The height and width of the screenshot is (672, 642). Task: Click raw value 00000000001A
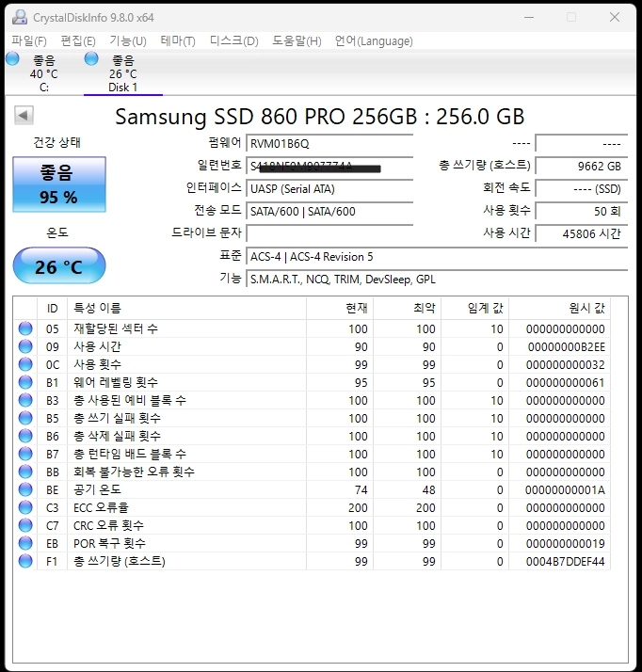(565, 489)
